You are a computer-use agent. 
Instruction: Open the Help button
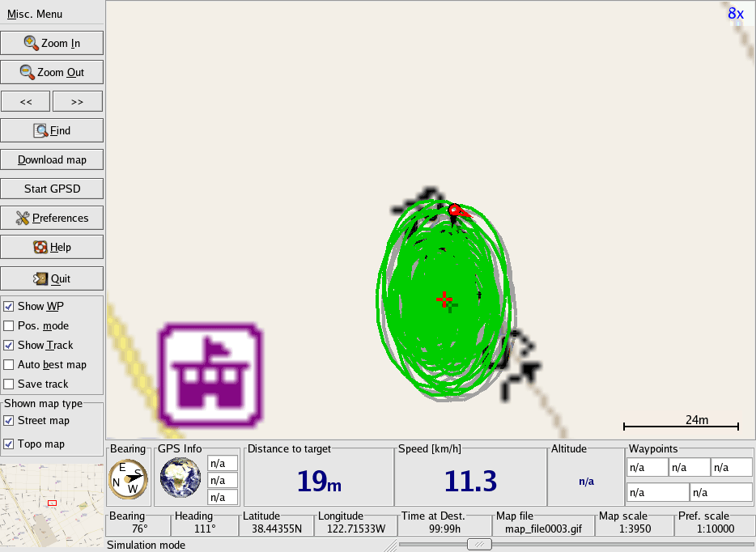point(52,247)
